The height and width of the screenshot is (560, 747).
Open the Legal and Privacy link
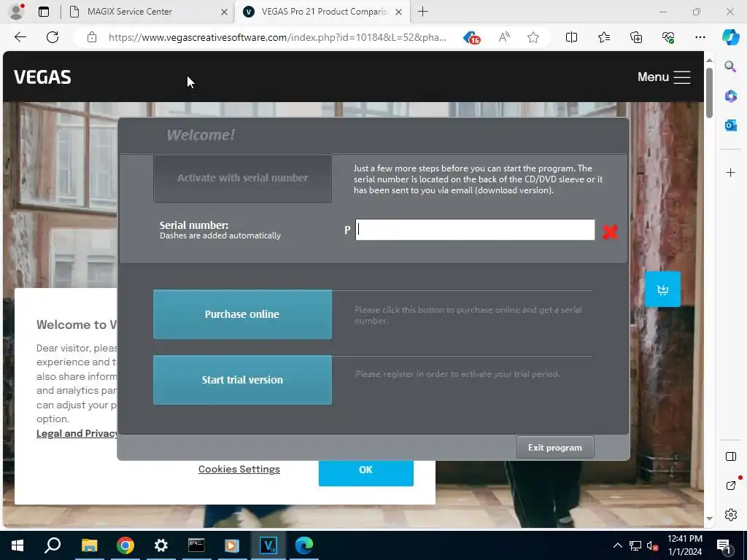[77, 433]
